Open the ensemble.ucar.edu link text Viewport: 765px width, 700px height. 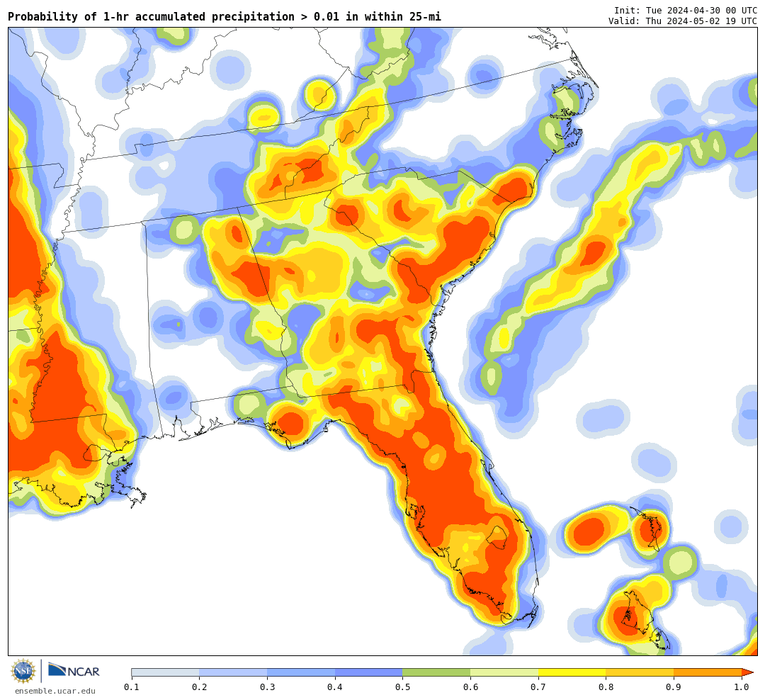(55, 691)
